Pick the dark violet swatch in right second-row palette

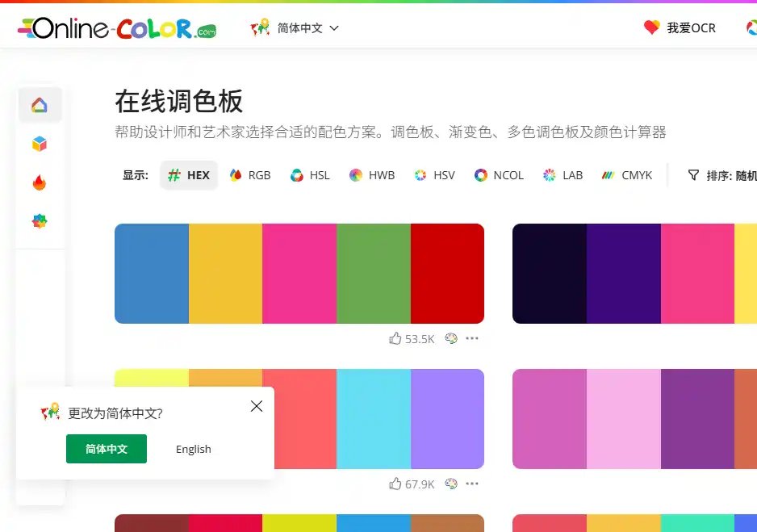click(x=697, y=419)
